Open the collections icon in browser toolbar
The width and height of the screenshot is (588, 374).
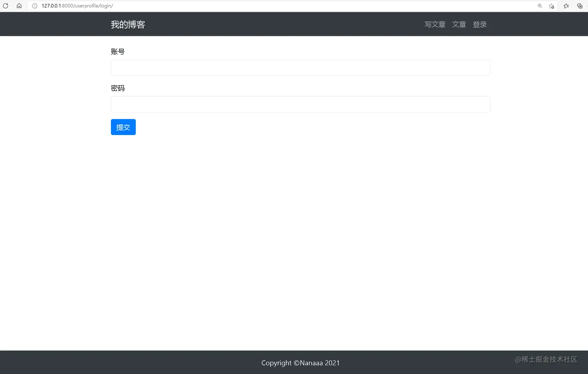580,6
